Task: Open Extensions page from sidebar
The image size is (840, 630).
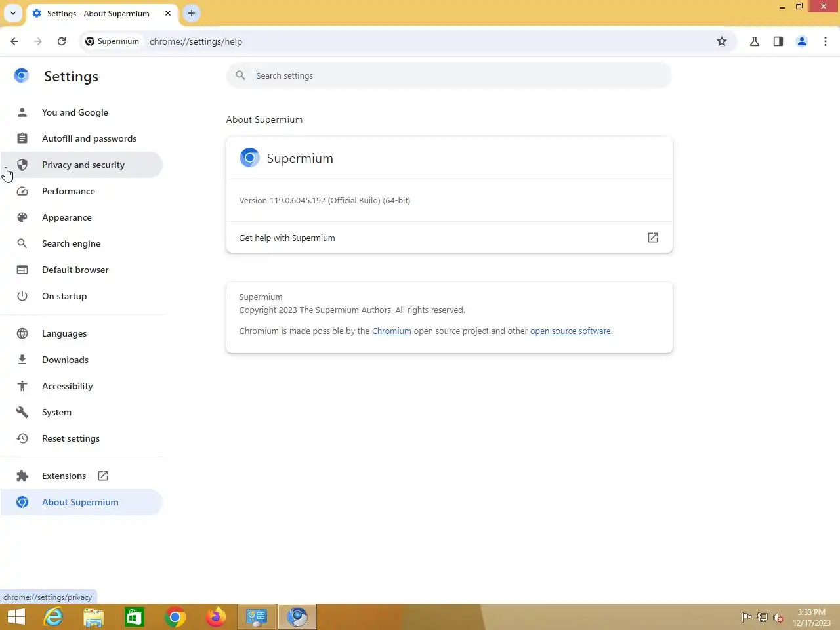Action: pos(81,476)
